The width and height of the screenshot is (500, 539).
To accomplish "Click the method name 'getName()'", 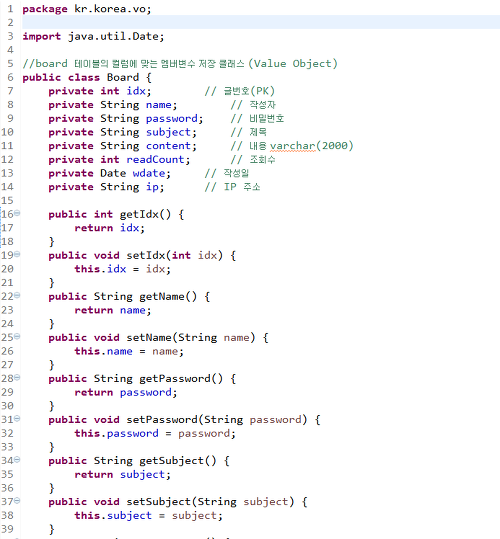I will (168, 297).
